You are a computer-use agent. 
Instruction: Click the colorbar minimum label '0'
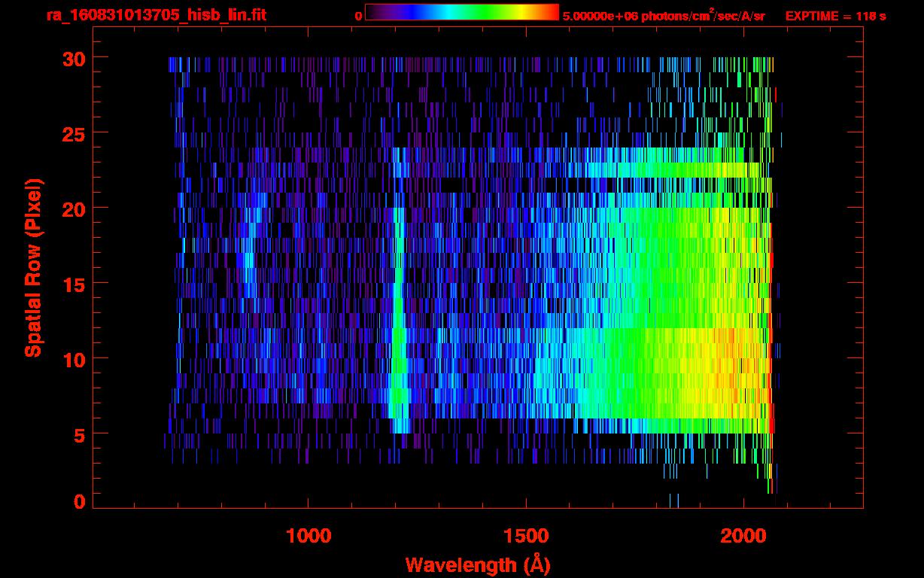coord(358,16)
